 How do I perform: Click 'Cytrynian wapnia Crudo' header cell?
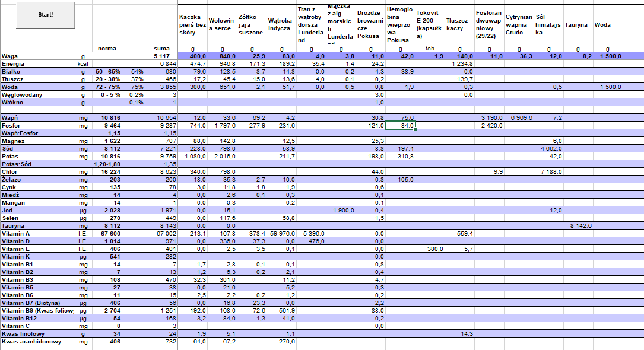point(519,25)
